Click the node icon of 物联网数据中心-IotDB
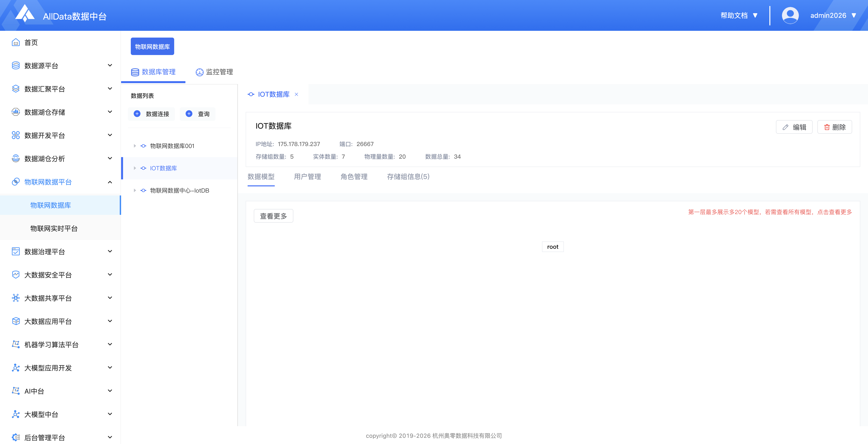 (x=144, y=190)
